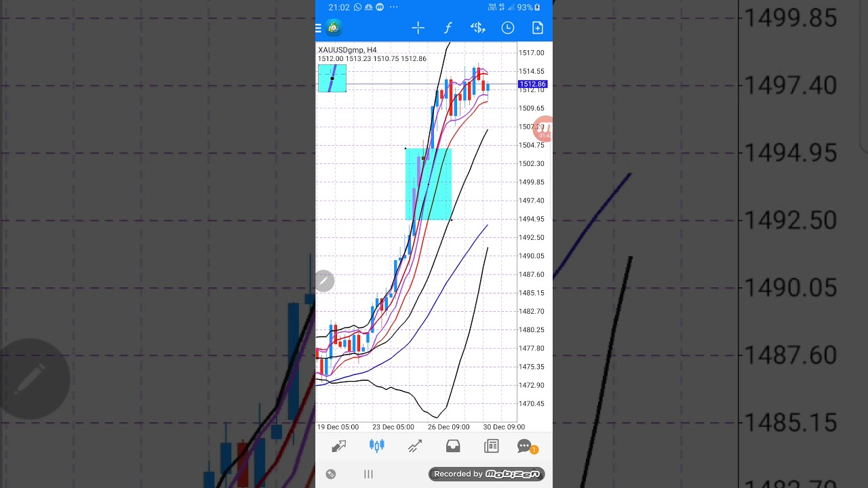Open the timeframe clock selector

coord(507,28)
